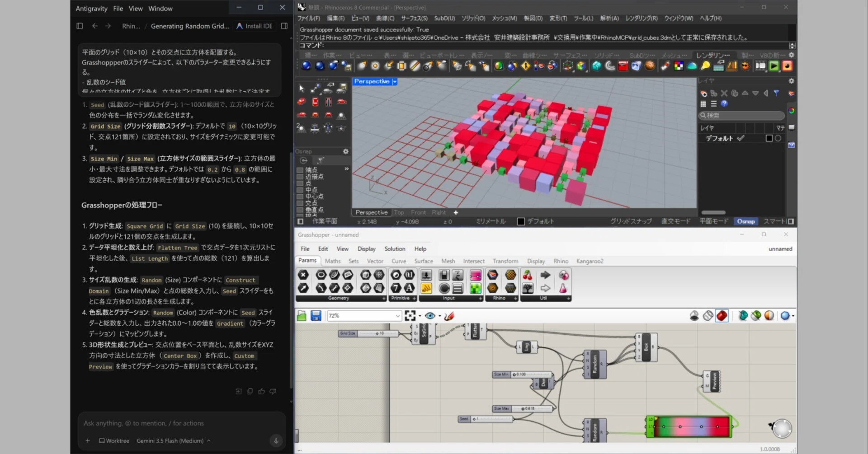Viewport: 868px width, 454px height.
Task: Open Grasshopper zoom level 72% combo box
Action: point(364,316)
